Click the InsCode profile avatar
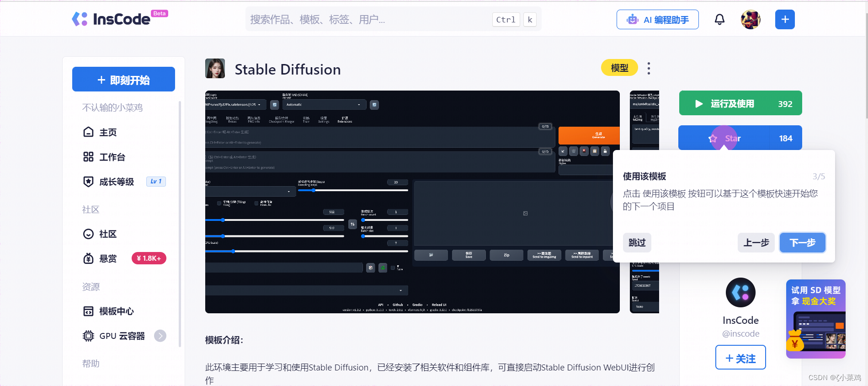This screenshot has width=868, height=386. click(740, 292)
